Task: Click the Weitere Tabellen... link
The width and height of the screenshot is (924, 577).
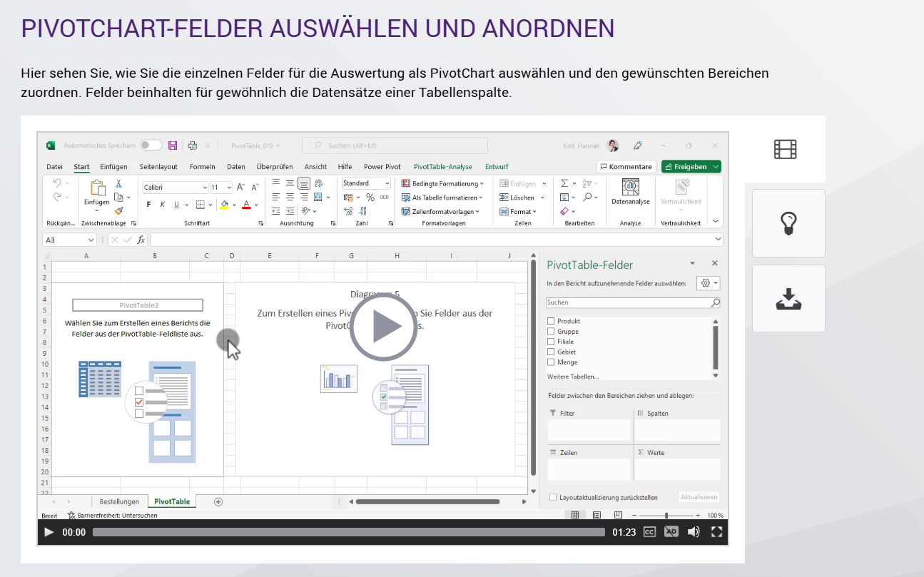Action: pyautogui.click(x=573, y=377)
